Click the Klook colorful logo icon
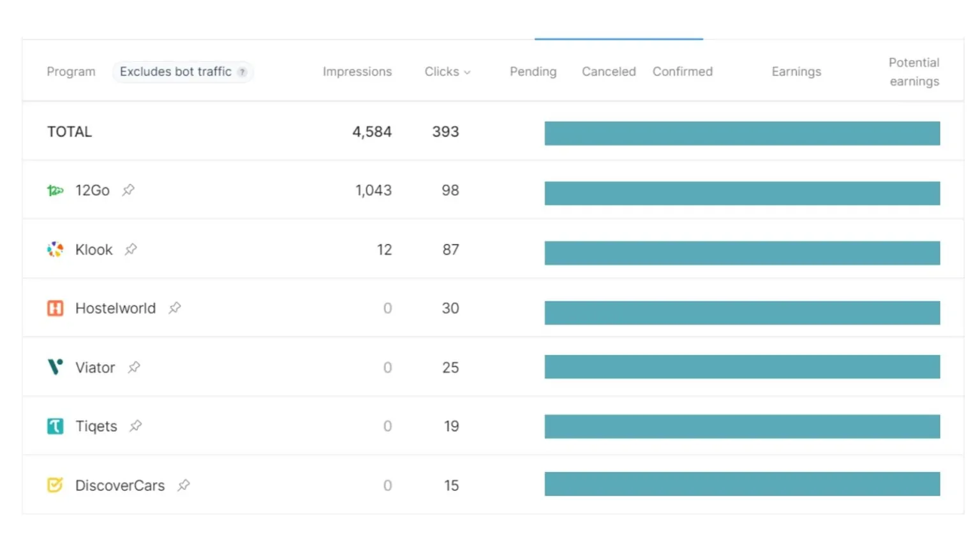This screenshot has width=980, height=551. click(x=56, y=249)
